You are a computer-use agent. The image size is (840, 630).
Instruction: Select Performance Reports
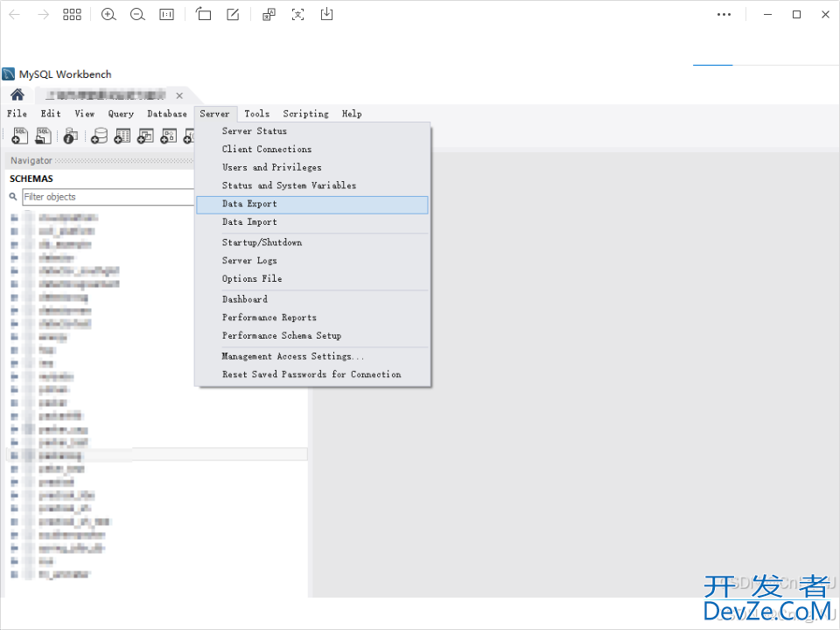(x=312, y=318)
